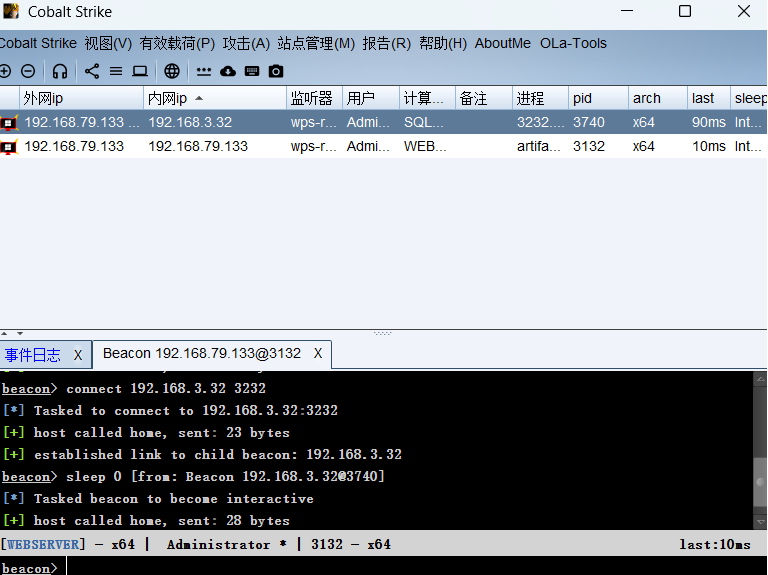Sort by the 进程 column header

[541, 98]
